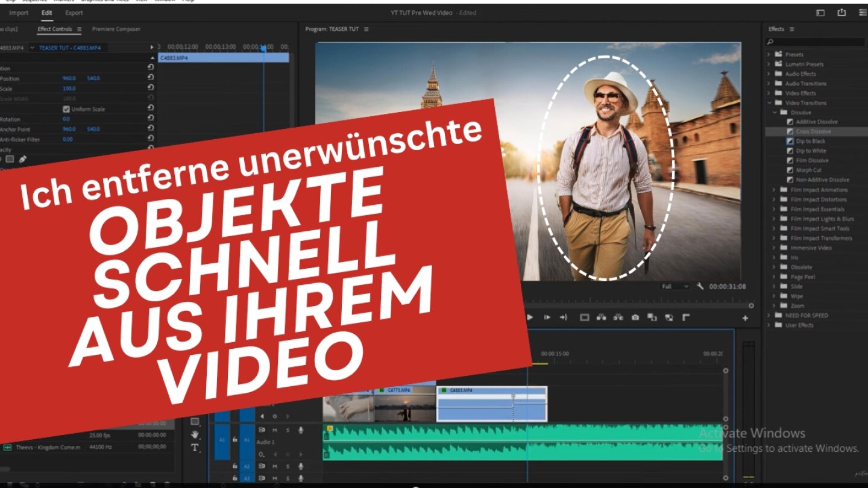The image size is (868, 488).
Task: Collapse the Video Transitions folder
Action: click(x=769, y=102)
